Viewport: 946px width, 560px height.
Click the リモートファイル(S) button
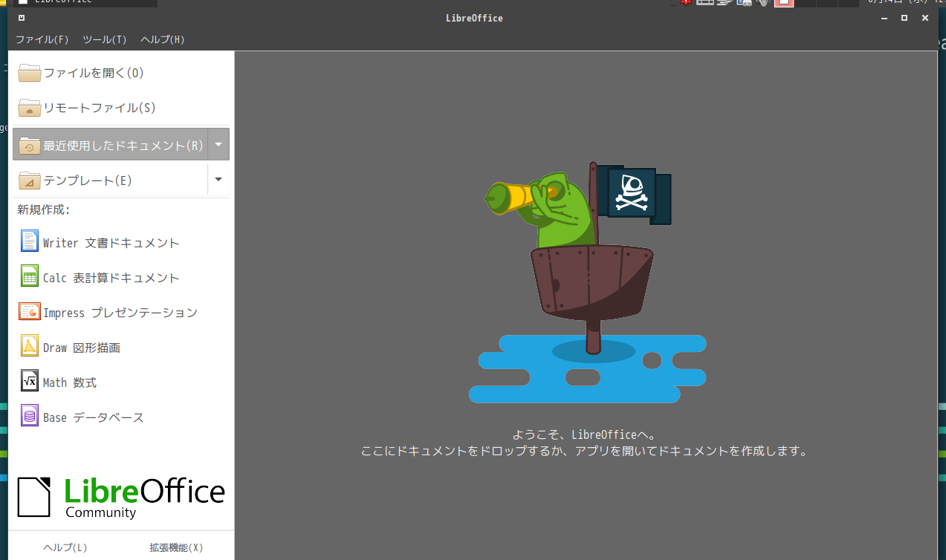coord(121,108)
